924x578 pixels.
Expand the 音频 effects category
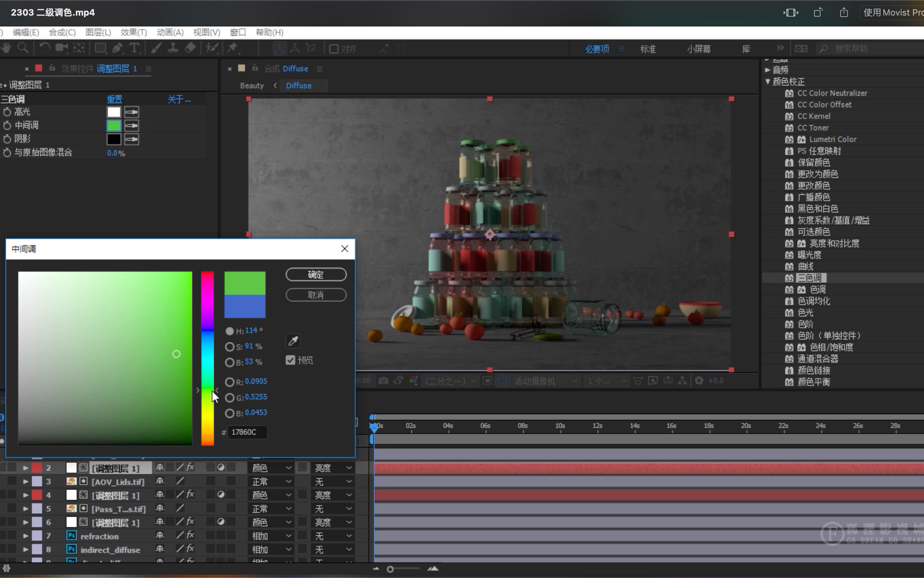(x=767, y=70)
